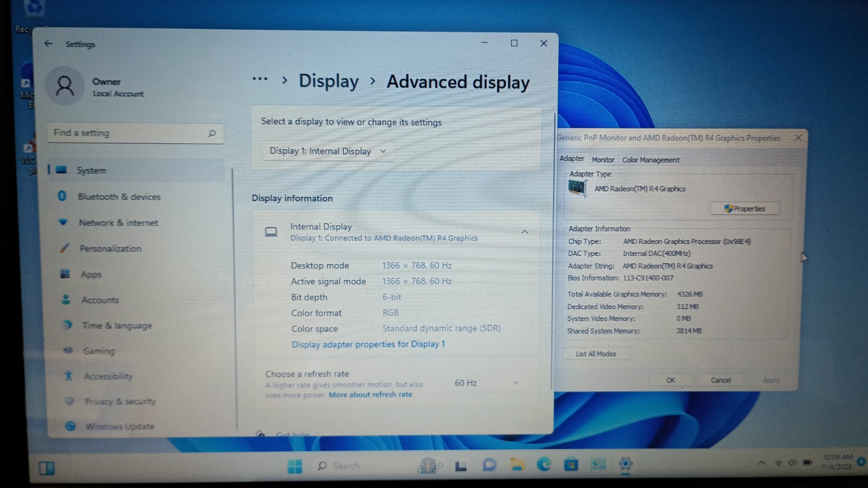868x488 pixels.
Task: Click the Personalization brush icon
Action: coord(65,248)
